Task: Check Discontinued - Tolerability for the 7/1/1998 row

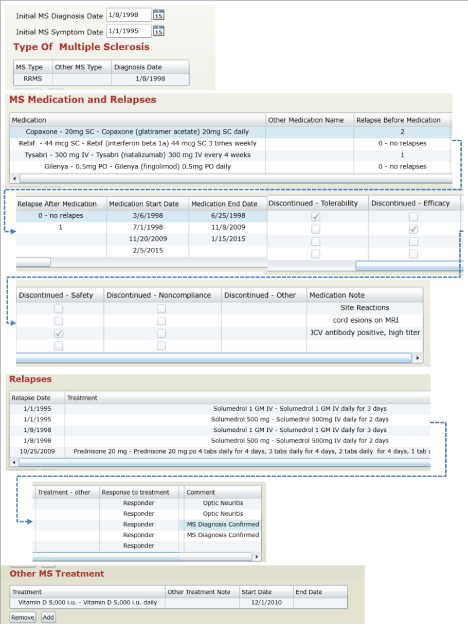Action: click(x=316, y=229)
